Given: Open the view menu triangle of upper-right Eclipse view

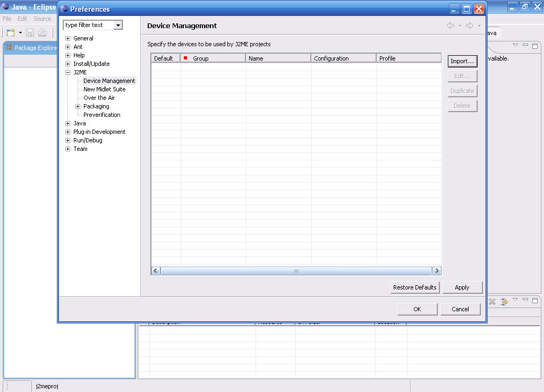Looking at the screenshot, I should (515, 45).
